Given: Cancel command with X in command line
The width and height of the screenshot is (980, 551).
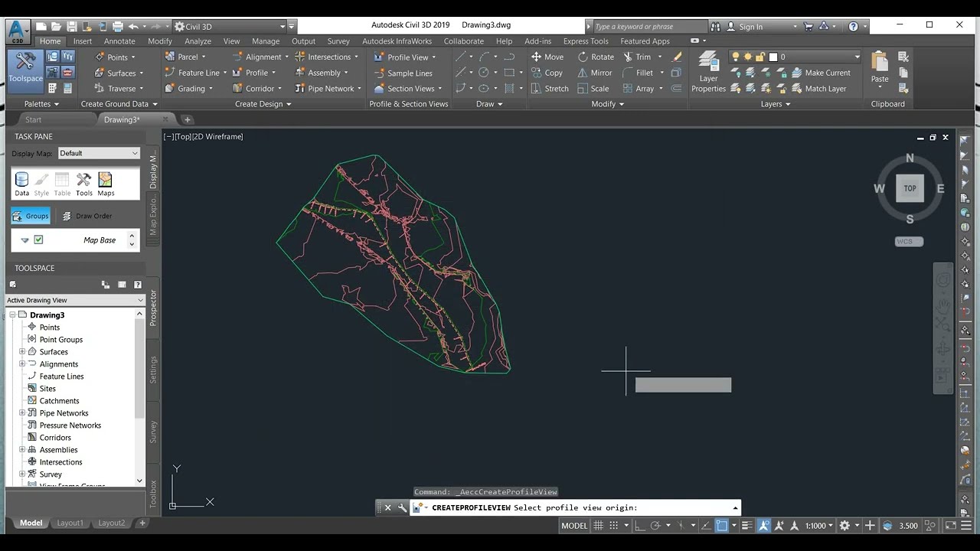Looking at the screenshot, I should (x=387, y=507).
